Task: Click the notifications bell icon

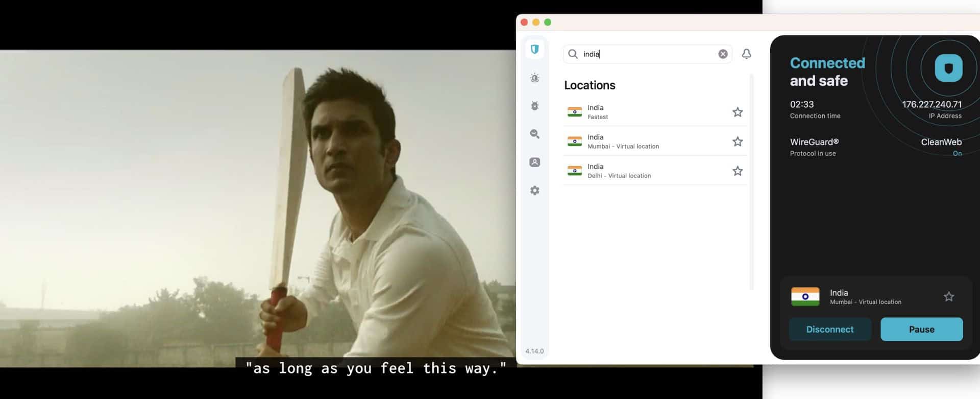Action: [x=746, y=54]
